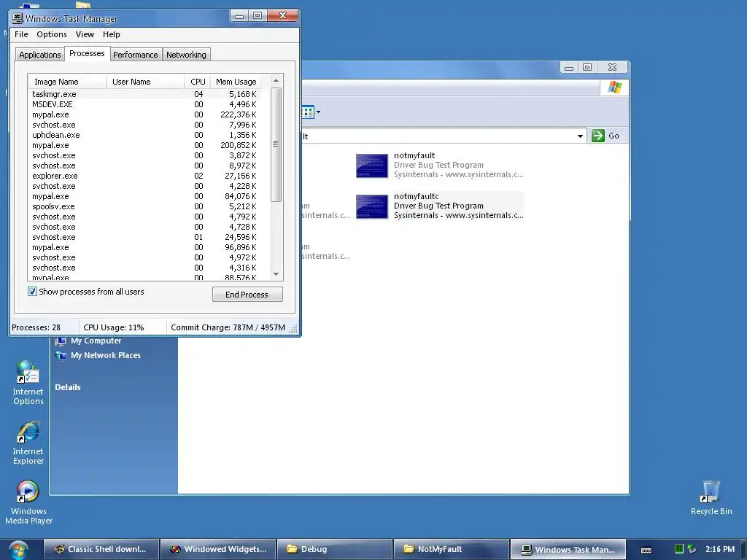Open Windows Media Player desktop icon
747x560 pixels.
[28, 503]
